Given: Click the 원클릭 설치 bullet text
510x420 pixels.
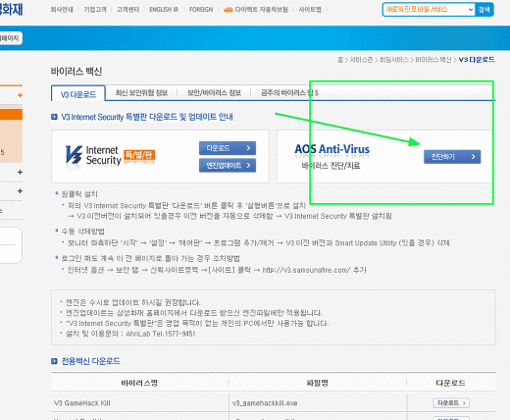Looking at the screenshot, I should coord(79,194).
